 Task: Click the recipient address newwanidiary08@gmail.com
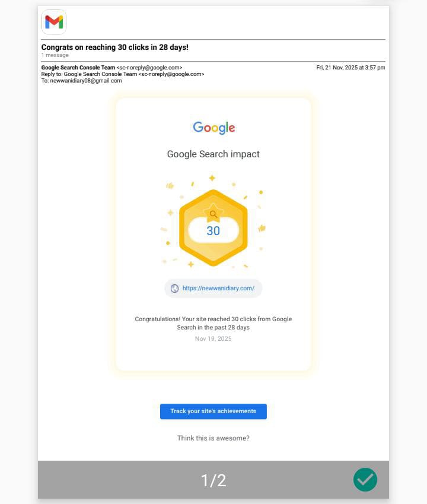tap(85, 81)
